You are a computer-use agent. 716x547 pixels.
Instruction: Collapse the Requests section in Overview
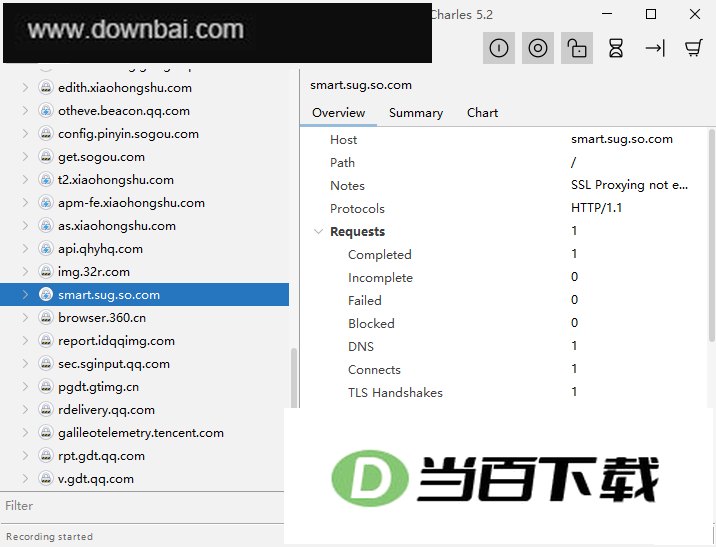pyautogui.click(x=318, y=231)
